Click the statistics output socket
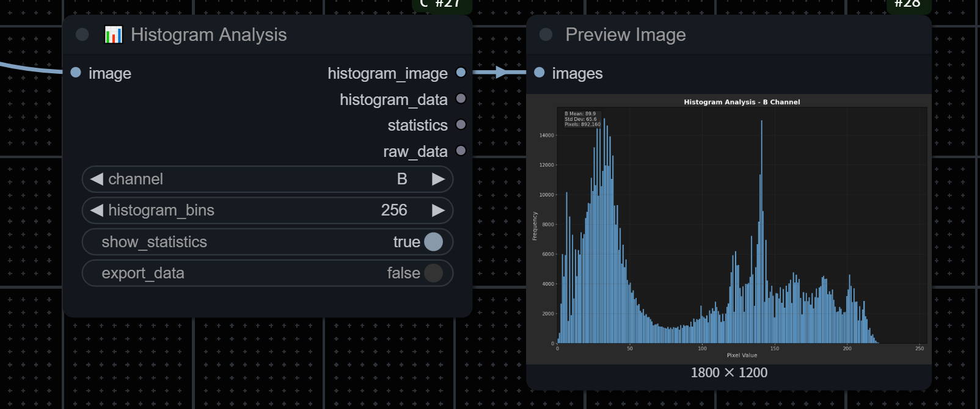Screen dimensions: 980x409 [x=461, y=125]
